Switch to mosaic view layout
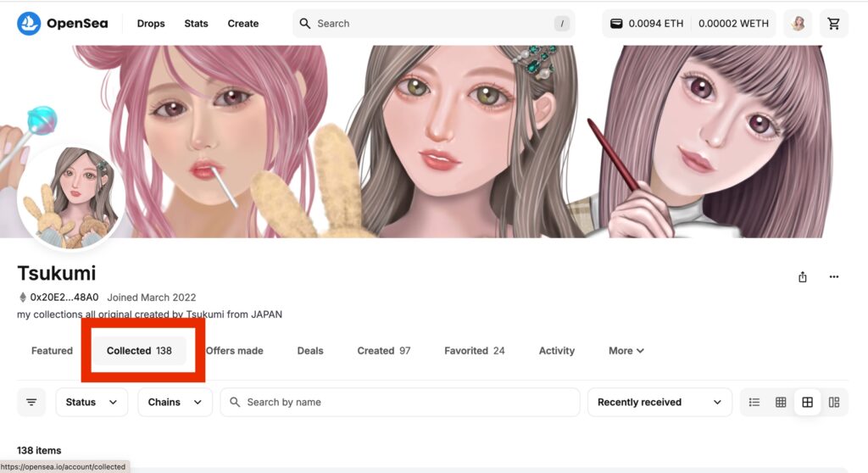Viewport: 868px width, 473px height. pos(834,402)
